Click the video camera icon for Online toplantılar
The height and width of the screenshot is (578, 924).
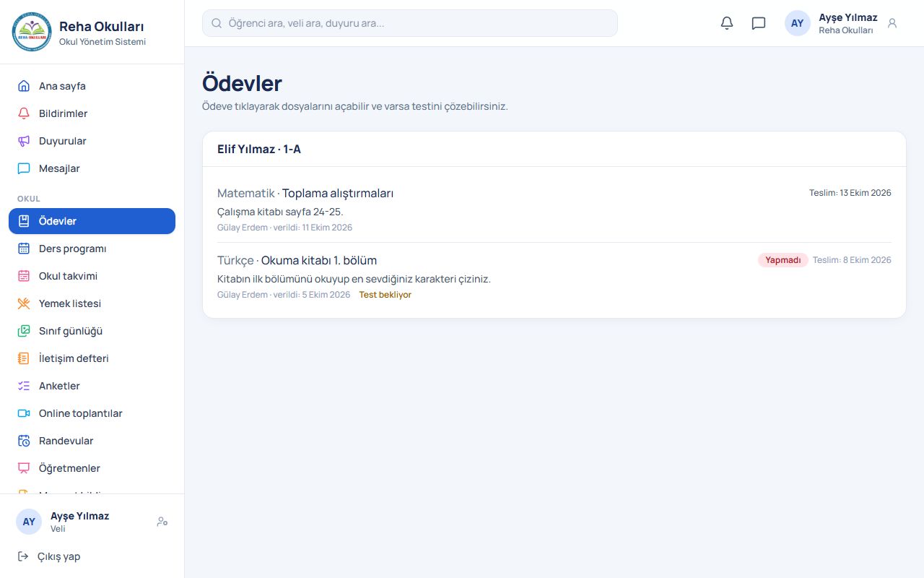coord(24,413)
